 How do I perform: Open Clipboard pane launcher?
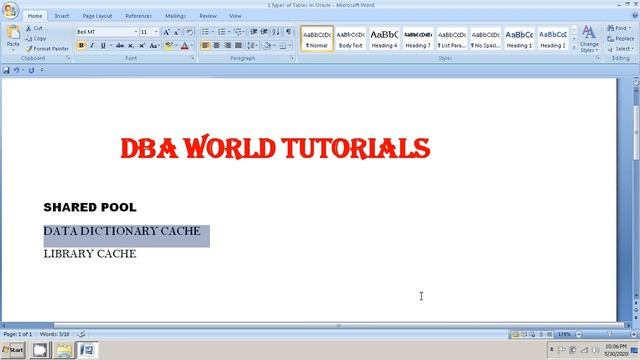(x=68, y=58)
